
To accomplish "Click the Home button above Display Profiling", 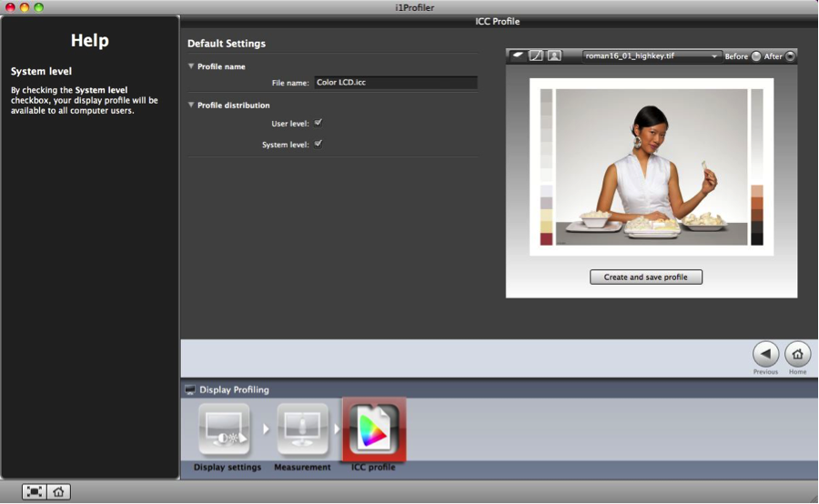I will 797,354.
